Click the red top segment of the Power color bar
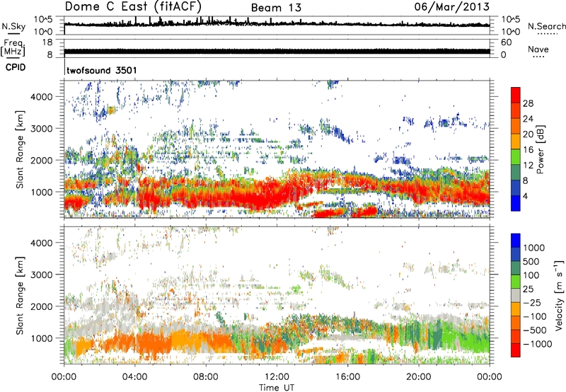Screen dimensions: 566x392 coord(516,95)
